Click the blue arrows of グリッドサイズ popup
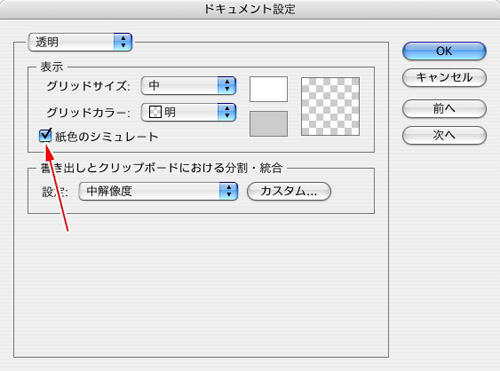 (x=227, y=85)
